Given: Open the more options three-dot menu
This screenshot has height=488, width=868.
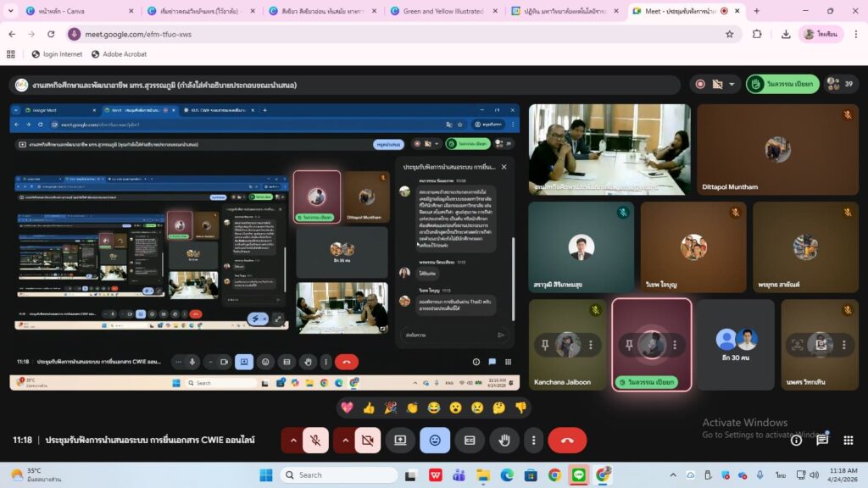Looking at the screenshot, I should pyautogui.click(x=533, y=441).
